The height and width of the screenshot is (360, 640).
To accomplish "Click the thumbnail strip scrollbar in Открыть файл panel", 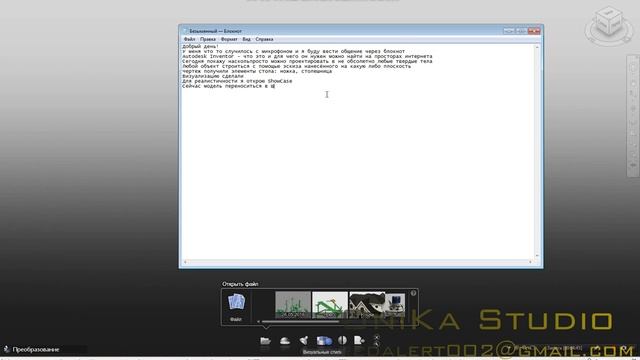I will [x=300, y=322].
